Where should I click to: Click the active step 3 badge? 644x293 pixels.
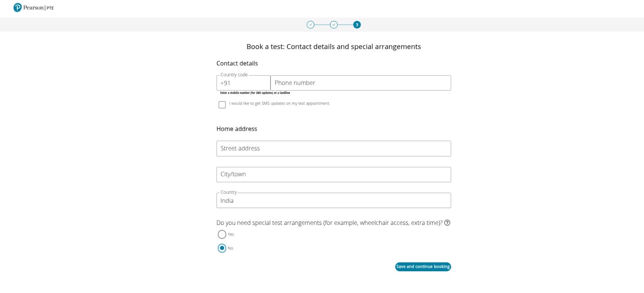pos(357,25)
